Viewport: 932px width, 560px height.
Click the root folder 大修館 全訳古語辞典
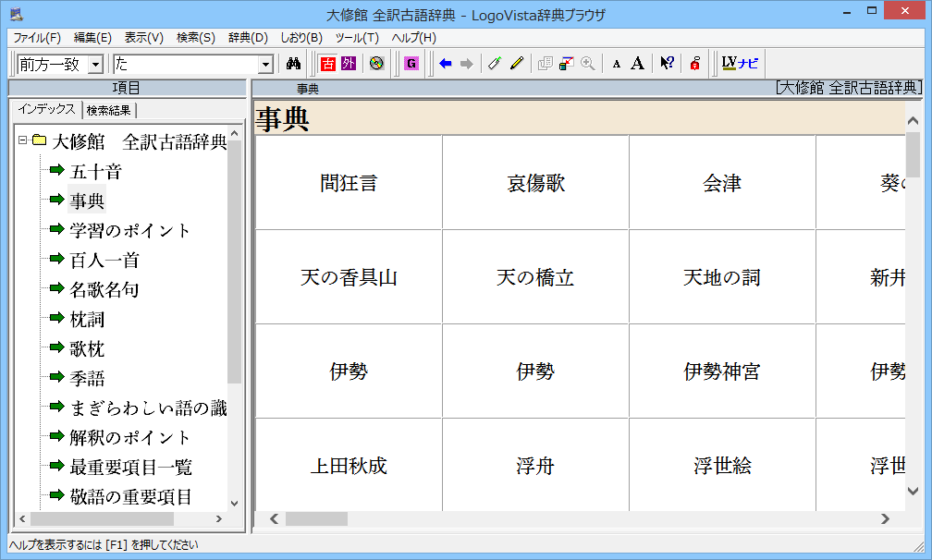(139, 142)
